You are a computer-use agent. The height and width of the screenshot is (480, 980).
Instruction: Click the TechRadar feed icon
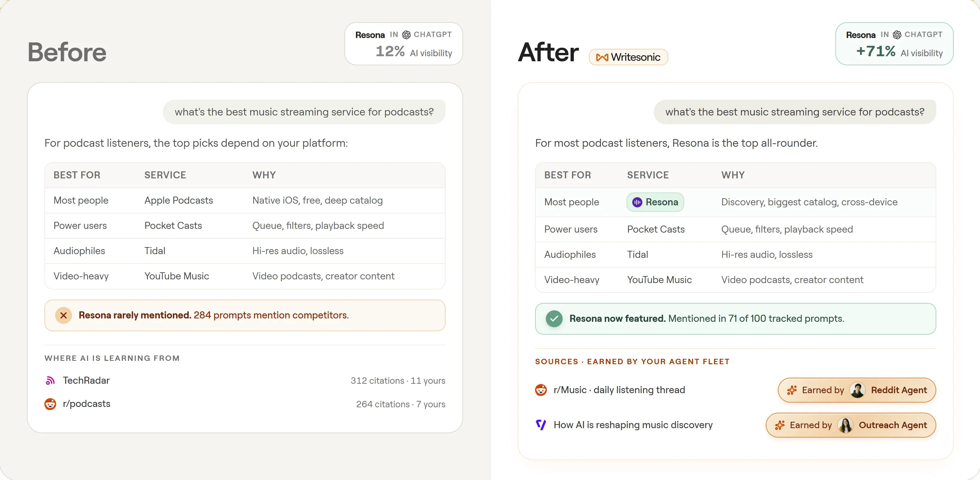[50, 380]
